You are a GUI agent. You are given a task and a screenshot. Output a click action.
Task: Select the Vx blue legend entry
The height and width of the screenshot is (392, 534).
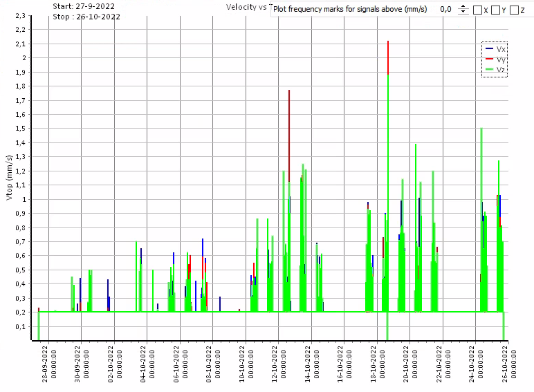(495, 49)
